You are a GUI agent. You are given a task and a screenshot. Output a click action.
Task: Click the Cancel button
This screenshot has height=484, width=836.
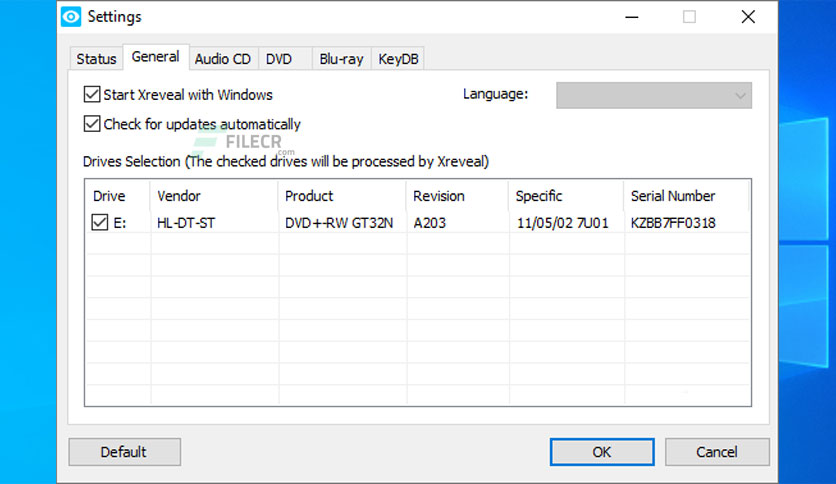tap(717, 452)
